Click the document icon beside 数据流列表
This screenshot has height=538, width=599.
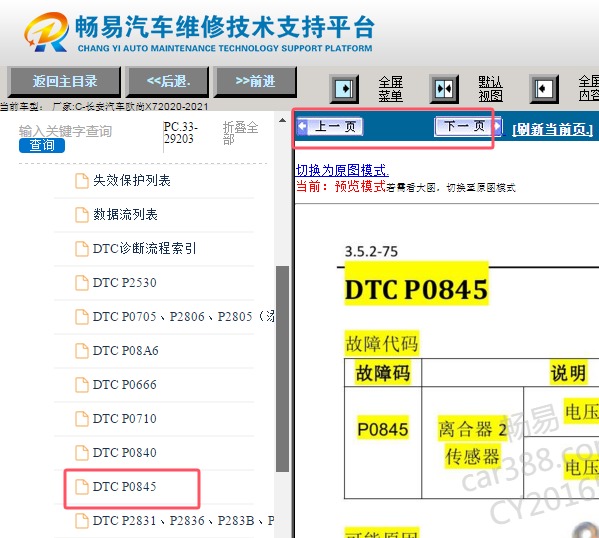81,215
